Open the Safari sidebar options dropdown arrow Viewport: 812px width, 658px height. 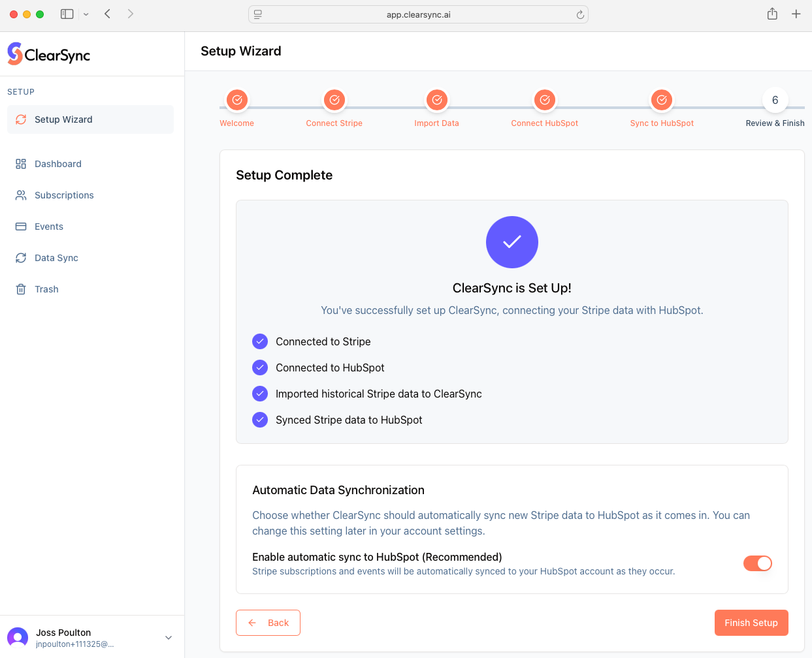[x=86, y=14]
